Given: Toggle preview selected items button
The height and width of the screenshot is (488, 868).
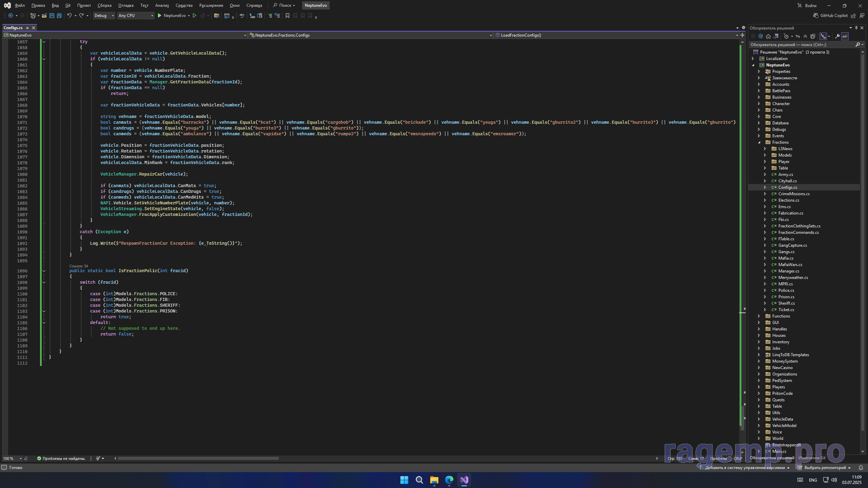Looking at the screenshot, I should point(845,36).
